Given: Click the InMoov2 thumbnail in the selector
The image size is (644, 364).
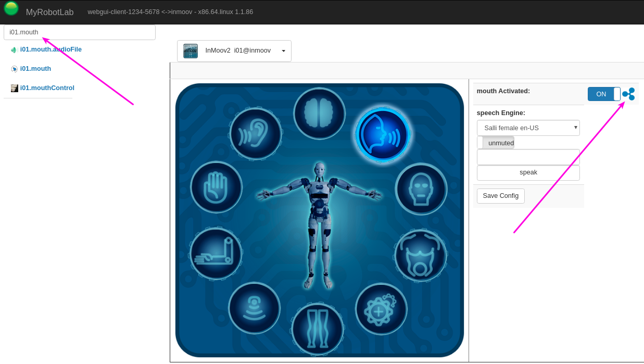Looking at the screenshot, I should click(x=191, y=51).
